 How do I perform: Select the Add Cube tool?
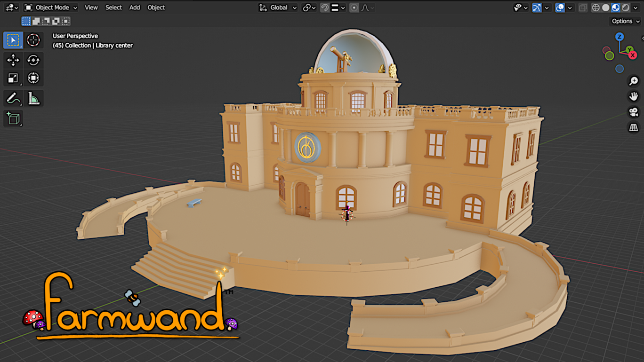pyautogui.click(x=13, y=118)
